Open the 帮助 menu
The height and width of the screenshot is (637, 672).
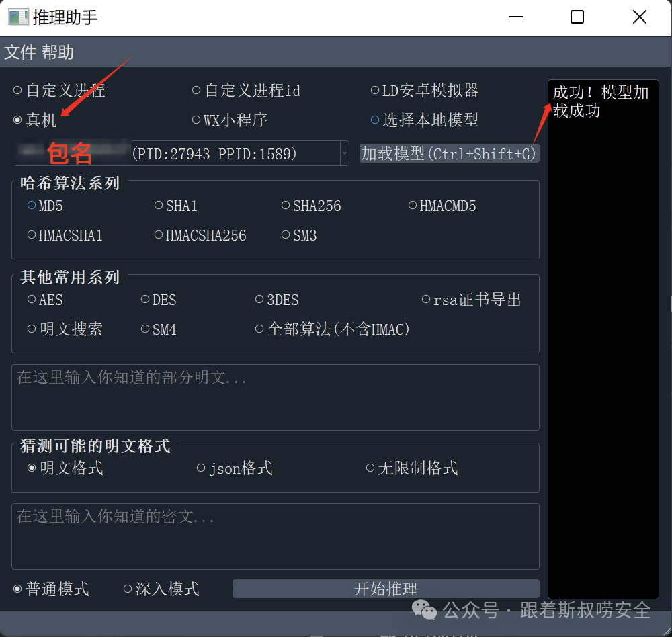pos(58,52)
